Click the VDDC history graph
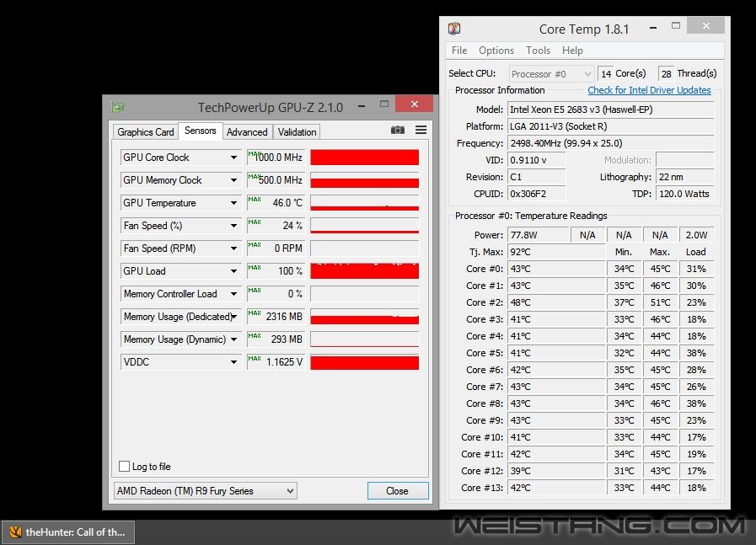The image size is (756, 545). point(364,362)
